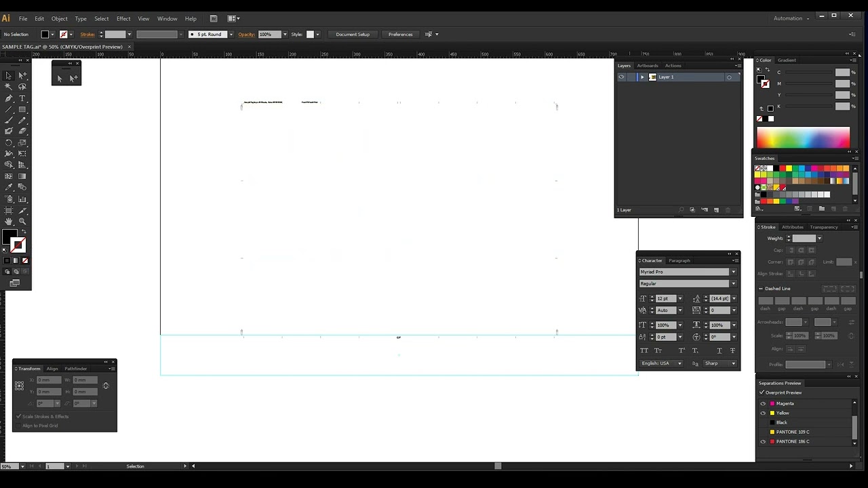Click the orange Opacity label link
868x488 pixels.
coord(246,35)
